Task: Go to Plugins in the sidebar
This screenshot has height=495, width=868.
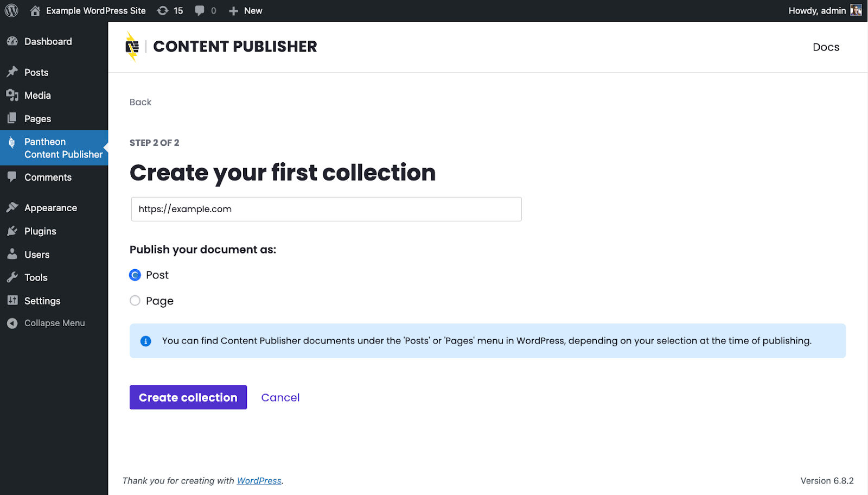Action: click(x=40, y=231)
